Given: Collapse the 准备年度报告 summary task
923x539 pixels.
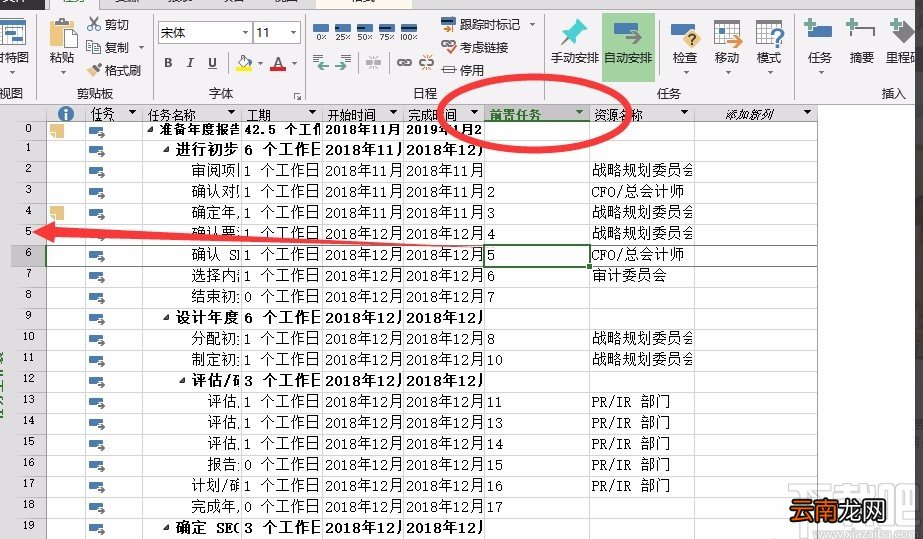Looking at the screenshot, I should tap(150, 129).
